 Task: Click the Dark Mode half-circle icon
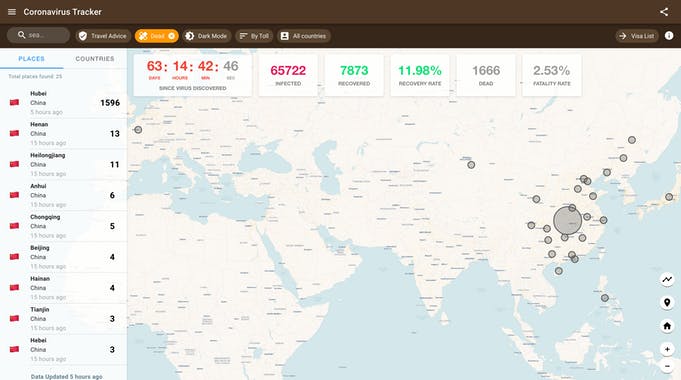pyautogui.click(x=190, y=36)
